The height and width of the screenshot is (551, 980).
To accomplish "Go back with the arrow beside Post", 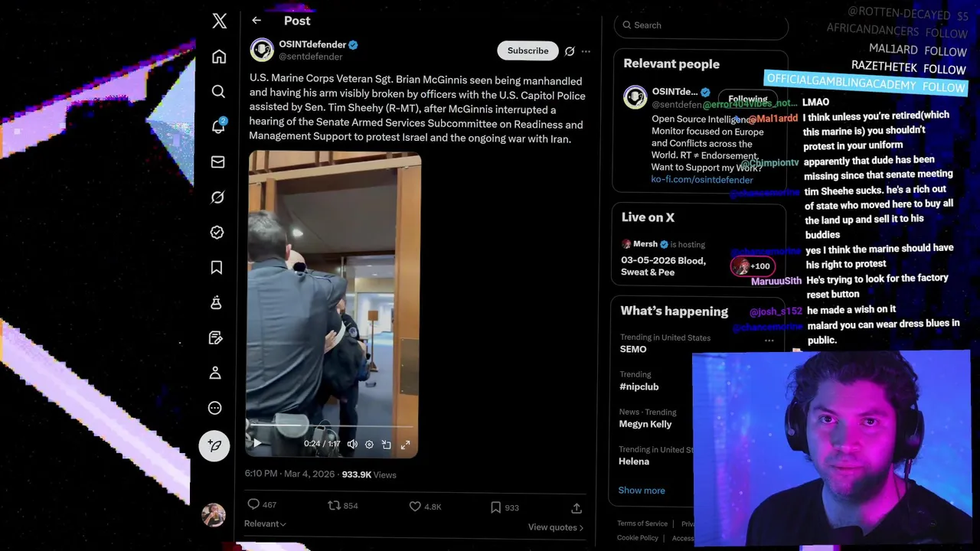I will [256, 21].
